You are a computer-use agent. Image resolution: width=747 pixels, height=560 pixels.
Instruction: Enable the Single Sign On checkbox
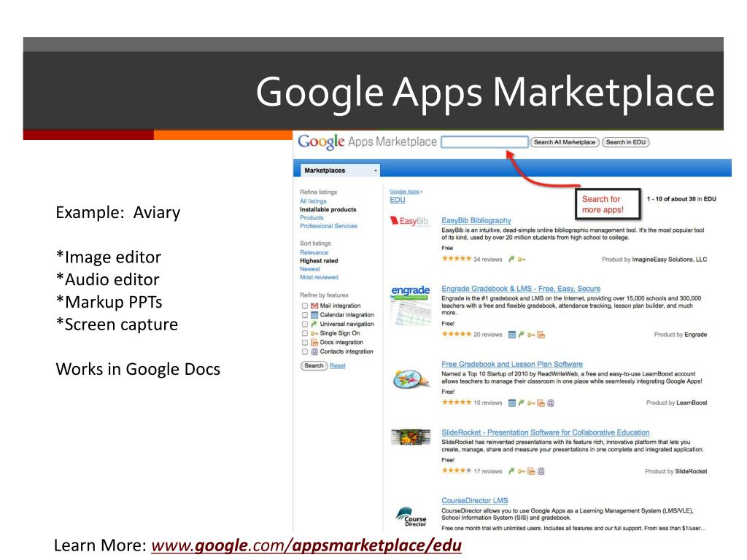[305, 333]
